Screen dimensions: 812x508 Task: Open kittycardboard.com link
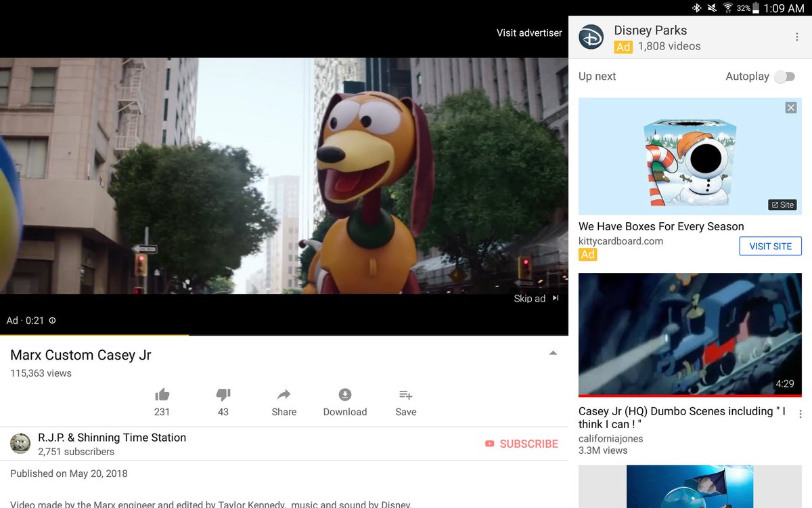tap(621, 241)
